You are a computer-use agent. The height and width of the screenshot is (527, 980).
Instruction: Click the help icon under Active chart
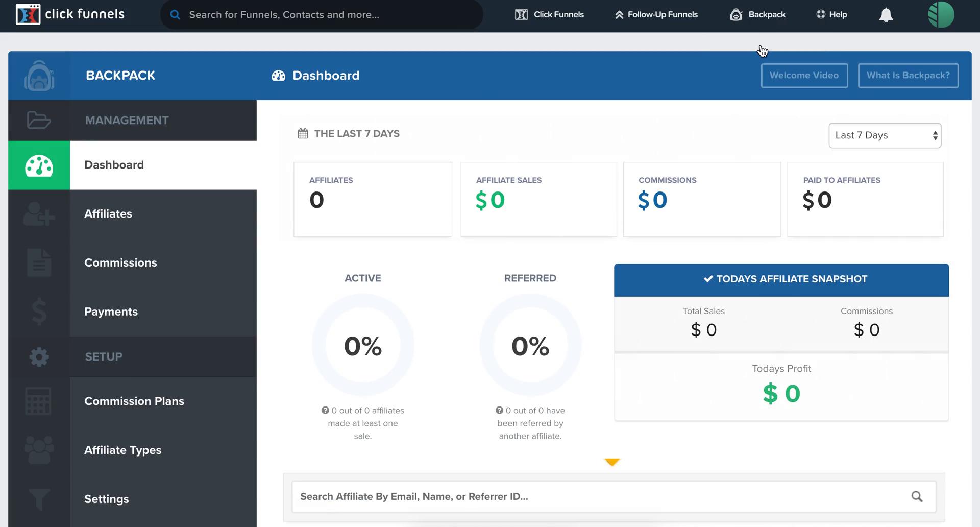325,410
